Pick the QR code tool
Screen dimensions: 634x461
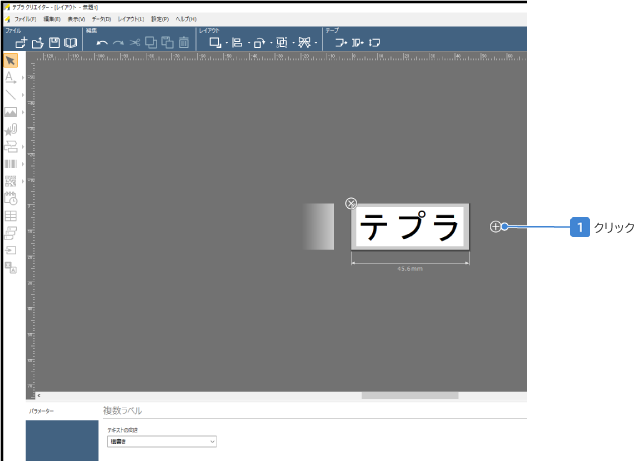click(10, 181)
